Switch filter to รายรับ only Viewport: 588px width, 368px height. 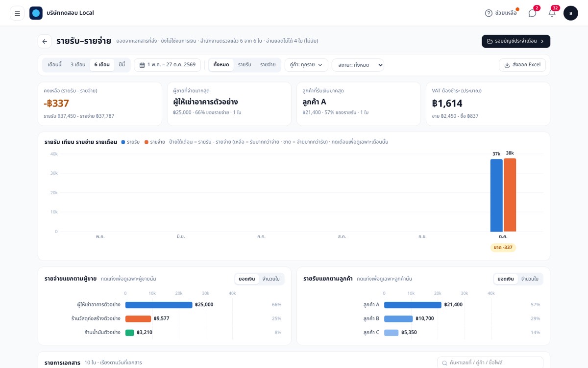245,65
